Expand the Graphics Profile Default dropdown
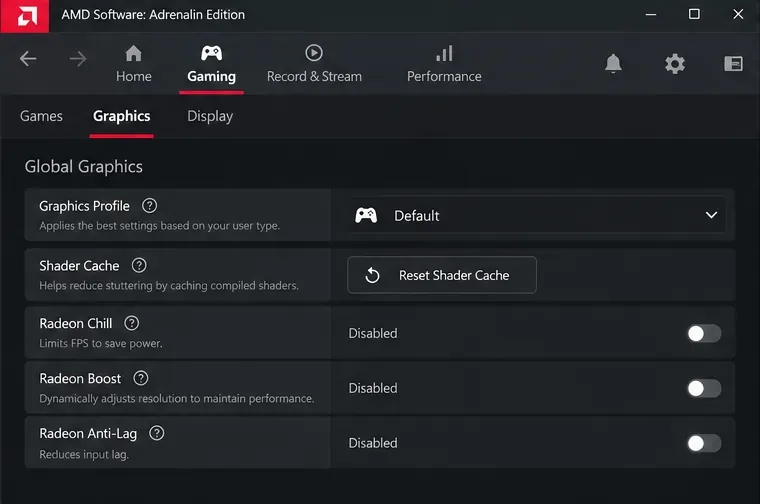This screenshot has width=760, height=504. pyautogui.click(x=536, y=215)
